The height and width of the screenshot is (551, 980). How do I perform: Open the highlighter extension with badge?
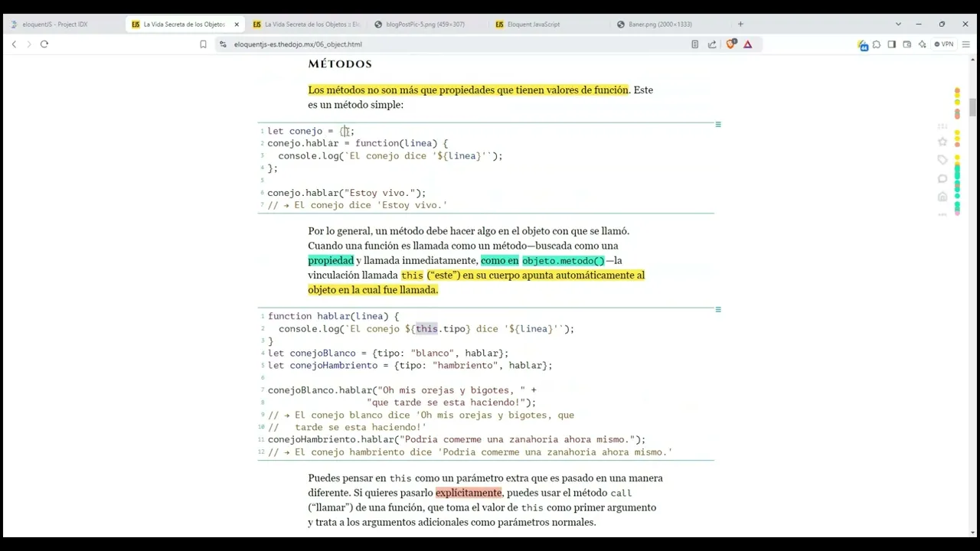[x=863, y=45]
